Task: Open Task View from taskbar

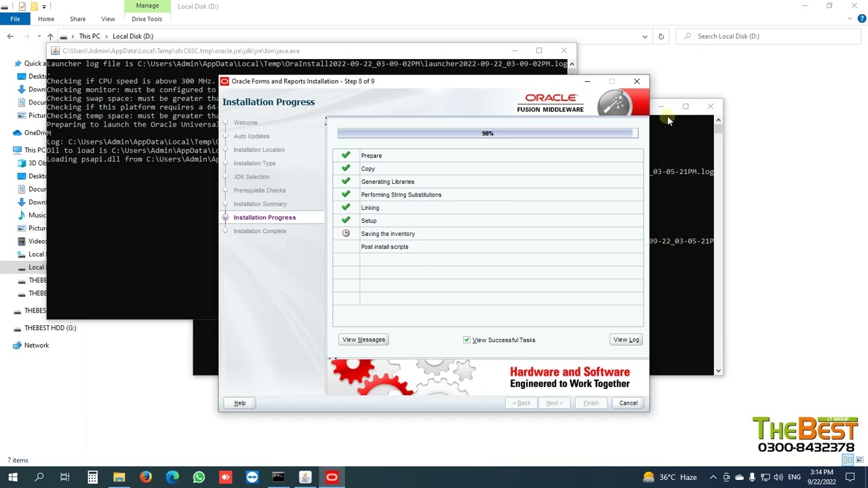Action: (65, 477)
